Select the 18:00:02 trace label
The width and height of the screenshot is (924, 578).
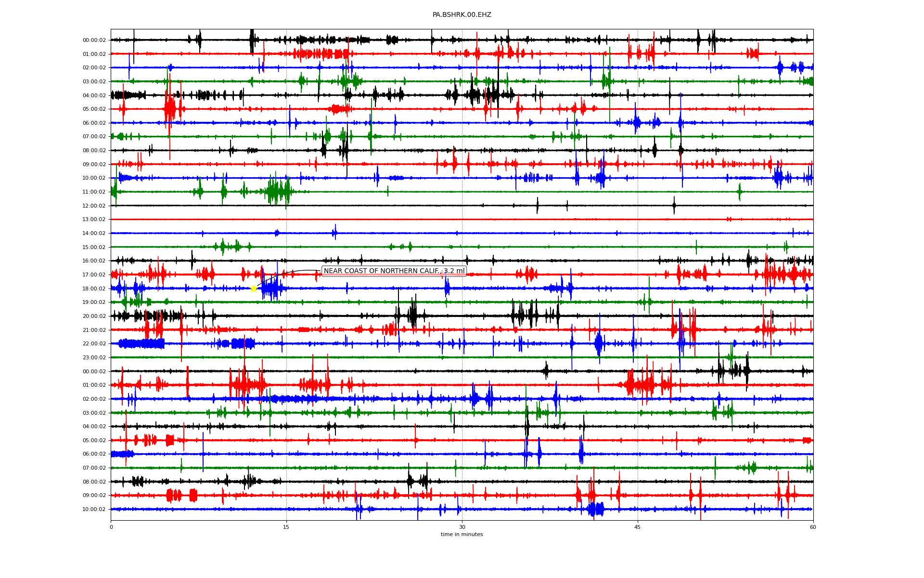94,289
